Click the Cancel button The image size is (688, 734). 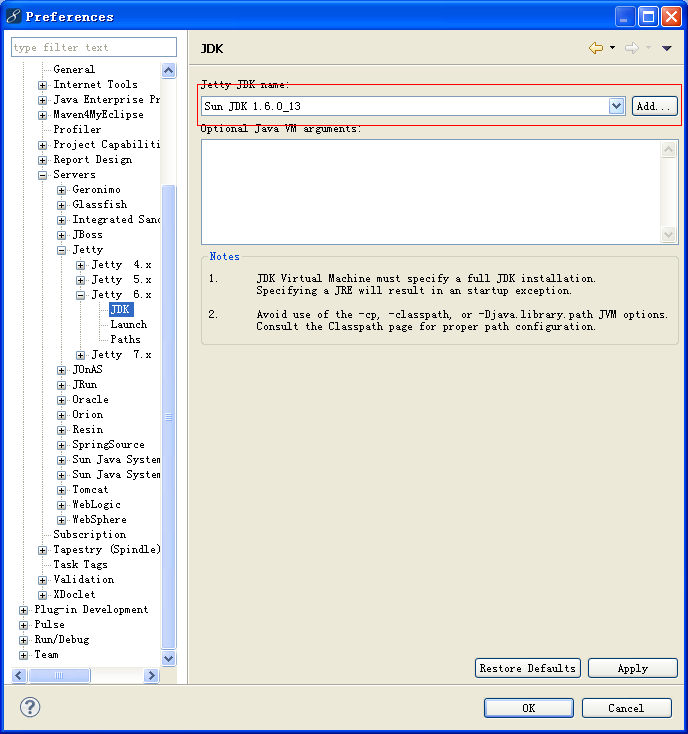click(x=626, y=708)
